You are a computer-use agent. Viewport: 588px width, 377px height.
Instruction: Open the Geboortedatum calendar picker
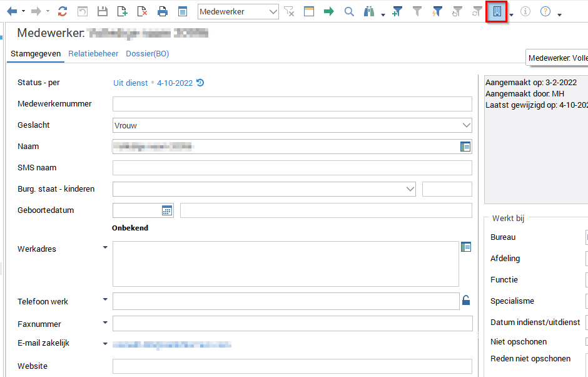(x=167, y=210)
